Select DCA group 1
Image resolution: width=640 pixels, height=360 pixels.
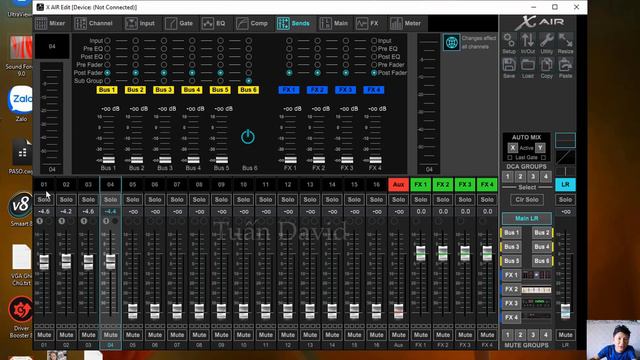coord(507,177)
